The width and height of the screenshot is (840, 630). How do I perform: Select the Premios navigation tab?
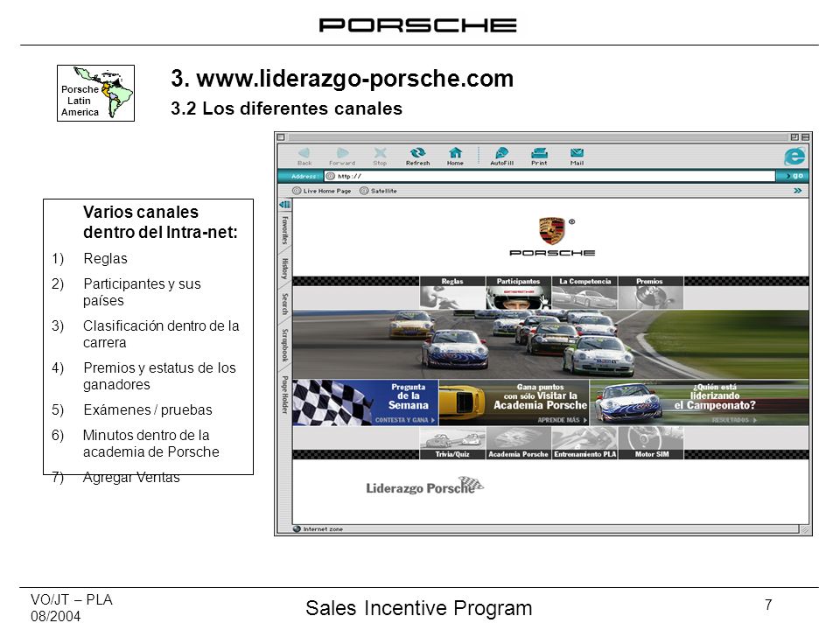[x=650, y=281]
